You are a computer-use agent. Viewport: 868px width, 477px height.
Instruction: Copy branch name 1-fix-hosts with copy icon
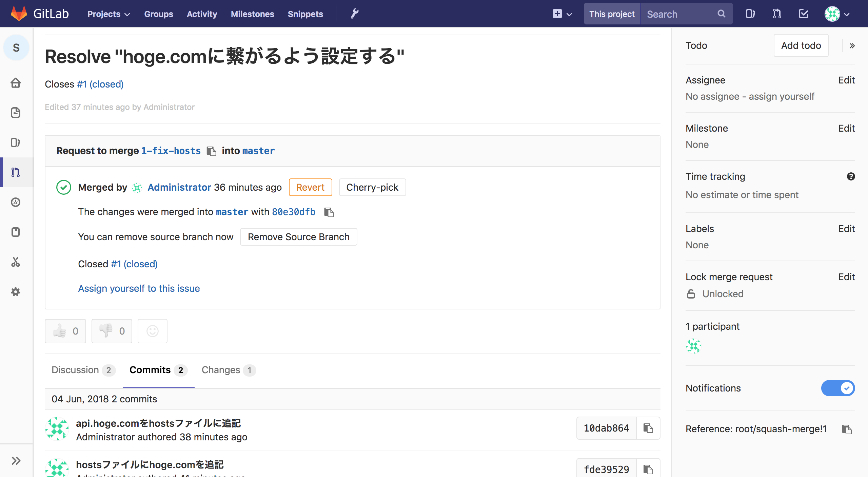coord(212,151)
